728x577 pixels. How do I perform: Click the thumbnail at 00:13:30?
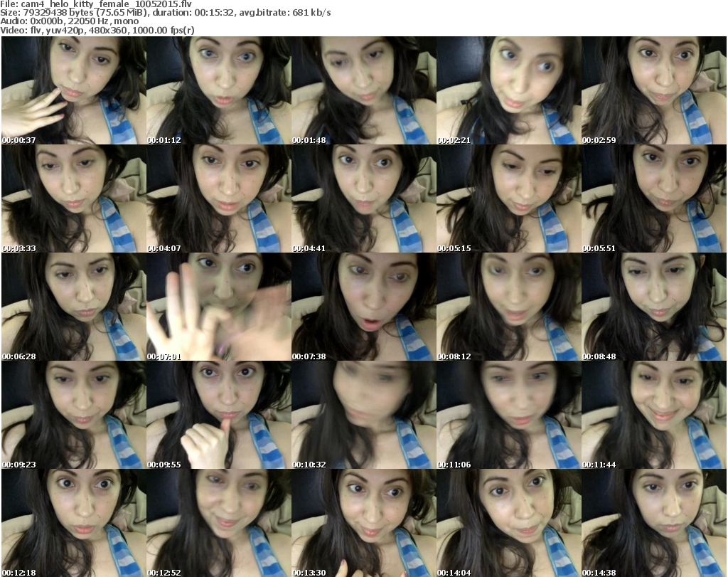coord(363,523)
